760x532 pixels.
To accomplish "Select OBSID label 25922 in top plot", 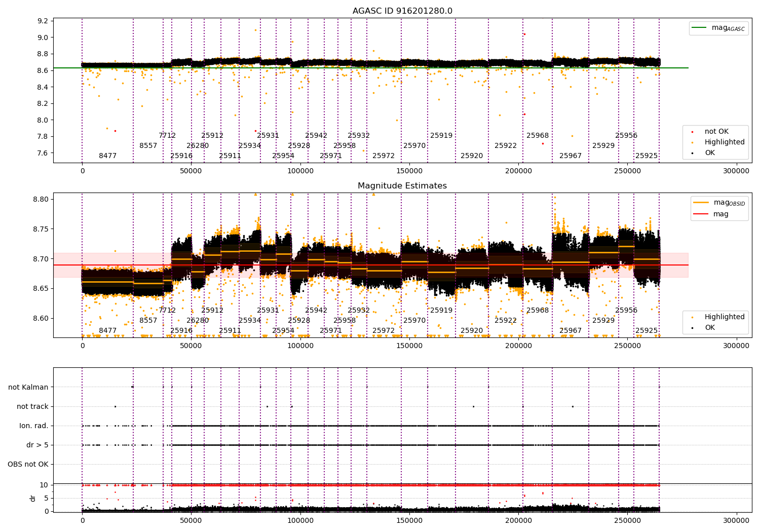I will tap(506, 145).
